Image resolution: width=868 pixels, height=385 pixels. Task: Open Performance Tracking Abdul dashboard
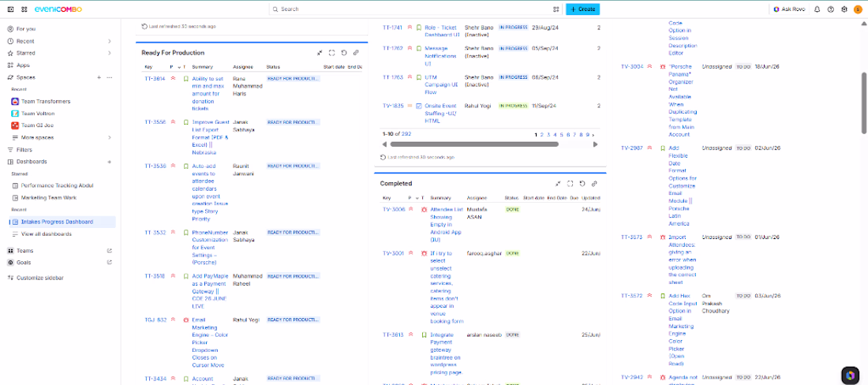tap(57, 185)
